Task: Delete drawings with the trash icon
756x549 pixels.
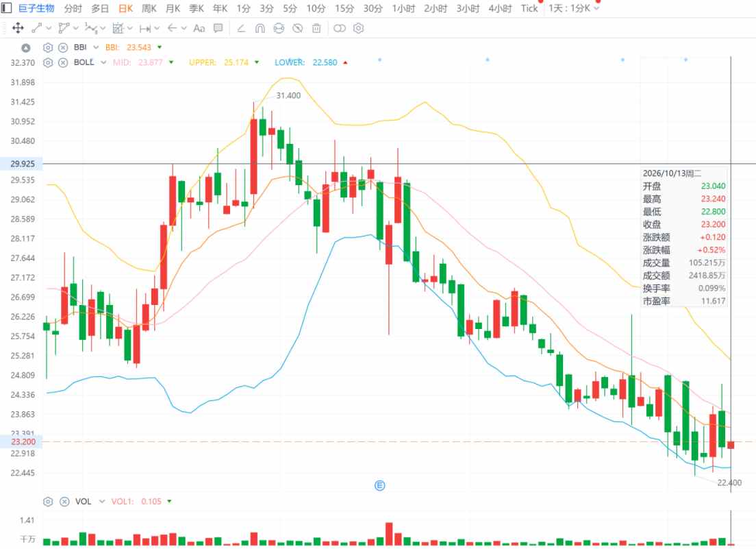Action: point(316,28)
